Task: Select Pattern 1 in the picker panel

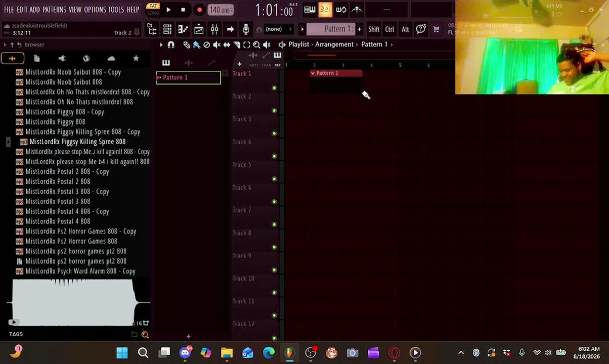Action: point(188,78)
